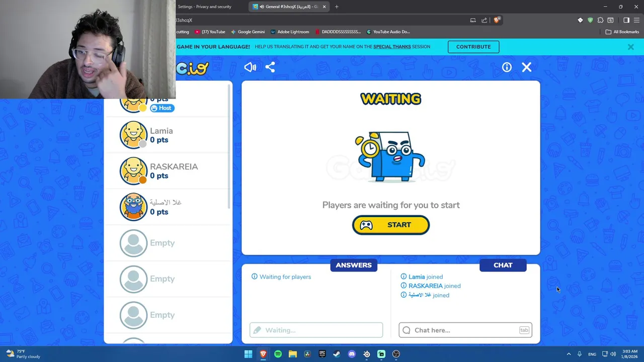Screen dimensions: 644x362
Task: Click the cast screen icon in address bar
Action: (x=473, y=20)
